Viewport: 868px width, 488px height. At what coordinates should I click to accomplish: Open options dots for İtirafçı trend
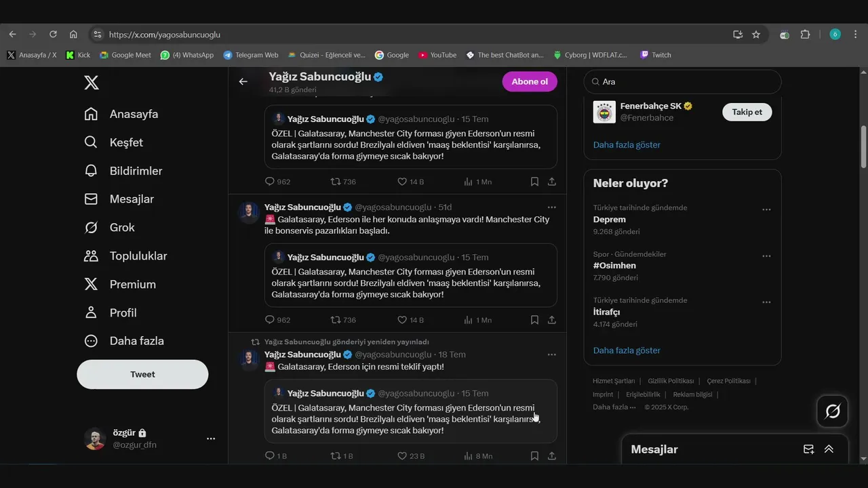tap(766, 302)
